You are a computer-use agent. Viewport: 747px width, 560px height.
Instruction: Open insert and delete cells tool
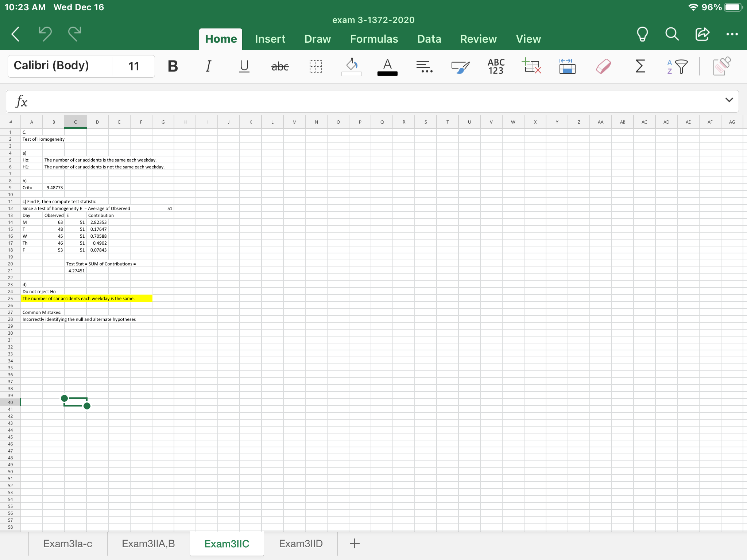click(532, 66)
